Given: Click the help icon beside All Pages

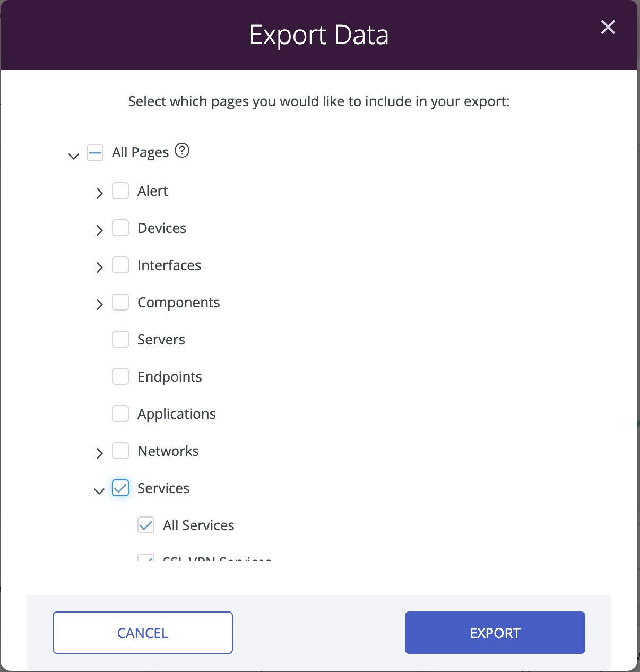Looking at the screenshot, I should (182, 151).
